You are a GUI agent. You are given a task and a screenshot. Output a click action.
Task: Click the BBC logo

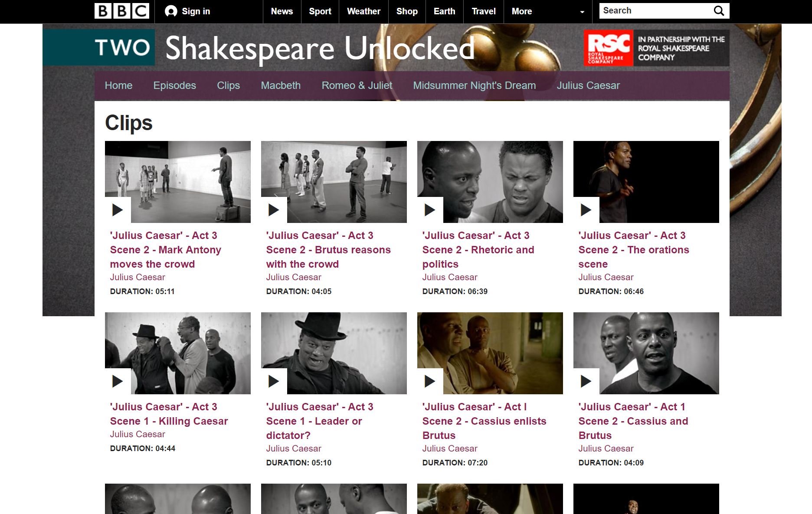[x=122, y=11]
